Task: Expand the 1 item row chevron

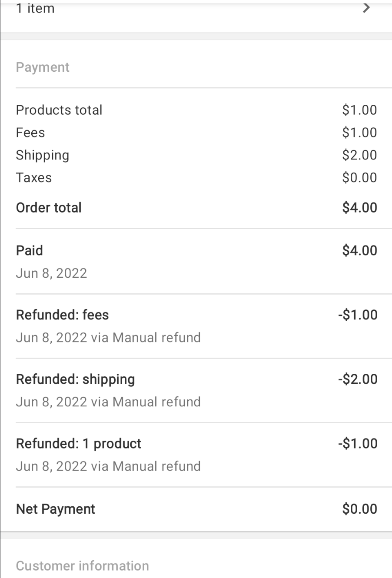Action: (x=366, y=8)
